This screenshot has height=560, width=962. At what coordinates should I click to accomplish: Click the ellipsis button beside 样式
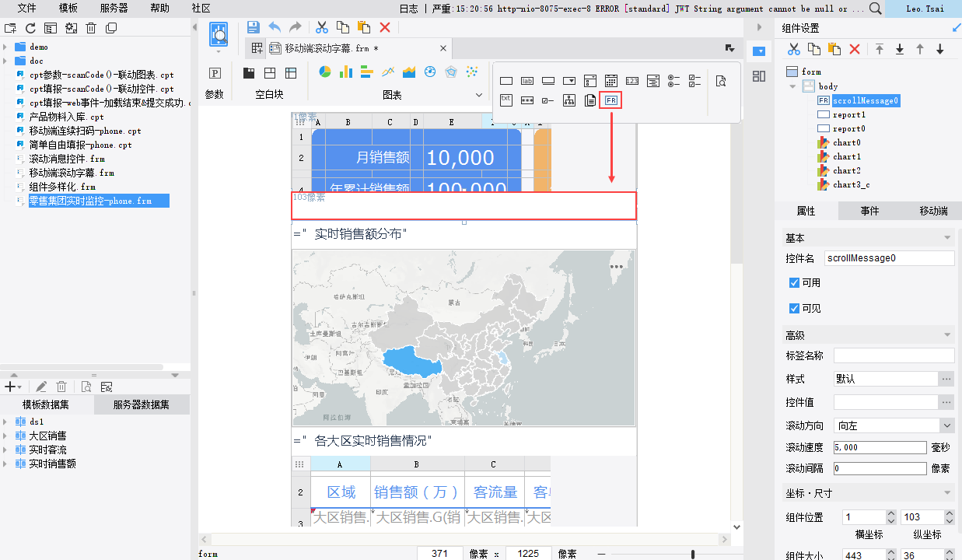[946, 379]
